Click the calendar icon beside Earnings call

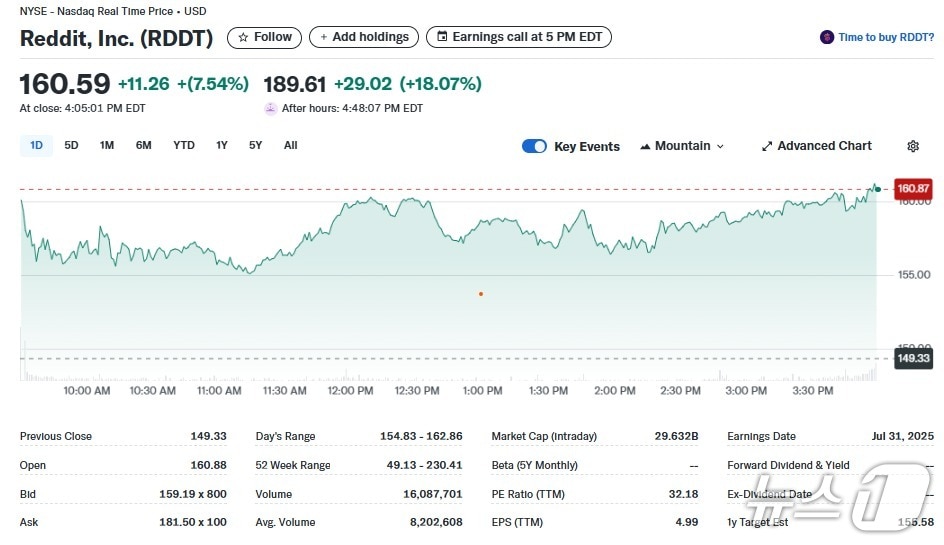(441, 37)
